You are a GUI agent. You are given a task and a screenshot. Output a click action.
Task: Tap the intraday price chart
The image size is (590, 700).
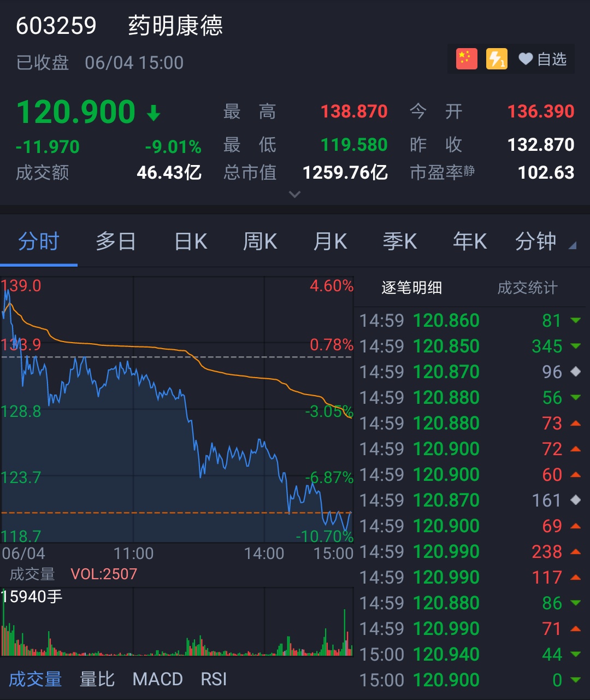pyautogui.click(x=177, y=410)
